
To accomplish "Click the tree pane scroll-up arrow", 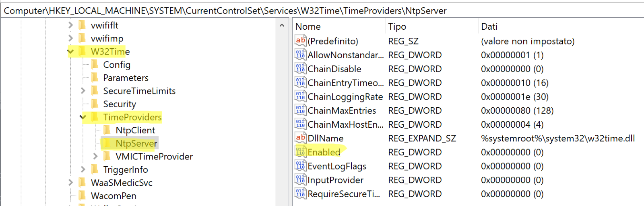I will click(282, 26).
